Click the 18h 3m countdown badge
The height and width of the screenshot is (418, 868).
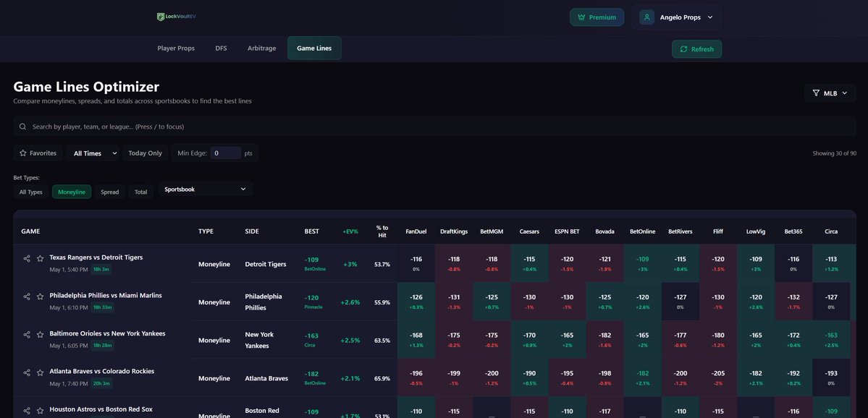tap(101, 269)
